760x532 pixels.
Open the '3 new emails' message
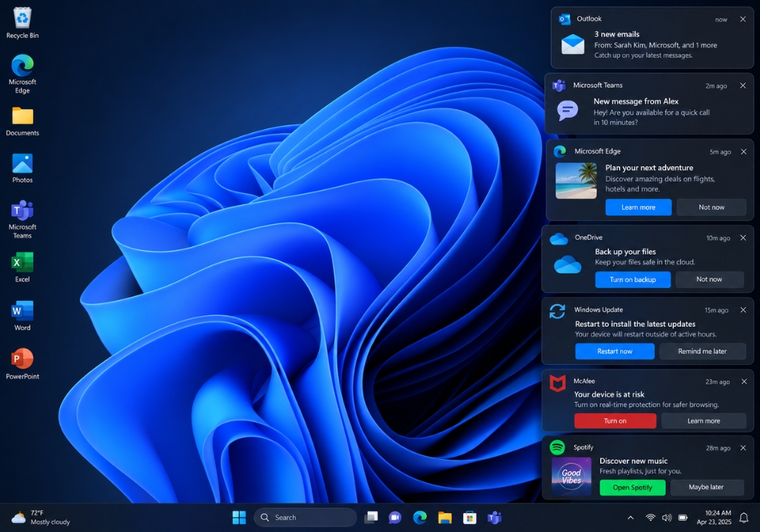coord(616,34)
